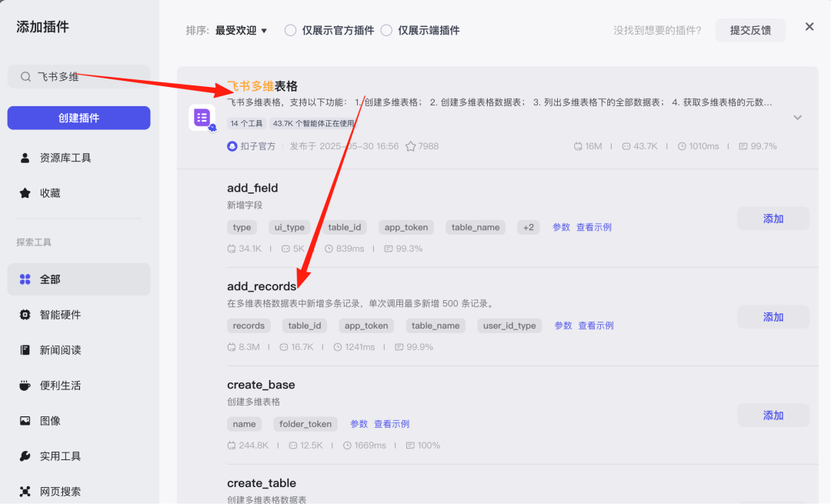The height and width of the screenshot is (504, 831).
Task: Select the 图像 category
Action: tap(78, 421)
